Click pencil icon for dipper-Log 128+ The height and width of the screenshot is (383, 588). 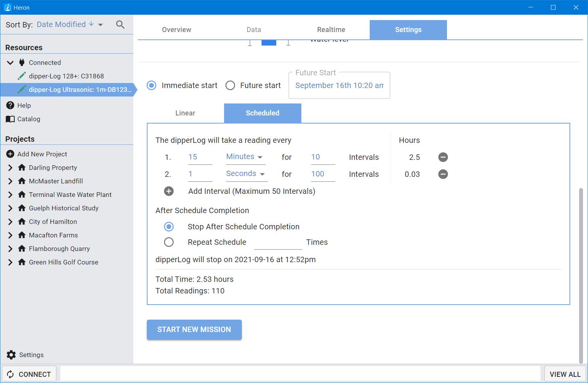pos(22,76)
